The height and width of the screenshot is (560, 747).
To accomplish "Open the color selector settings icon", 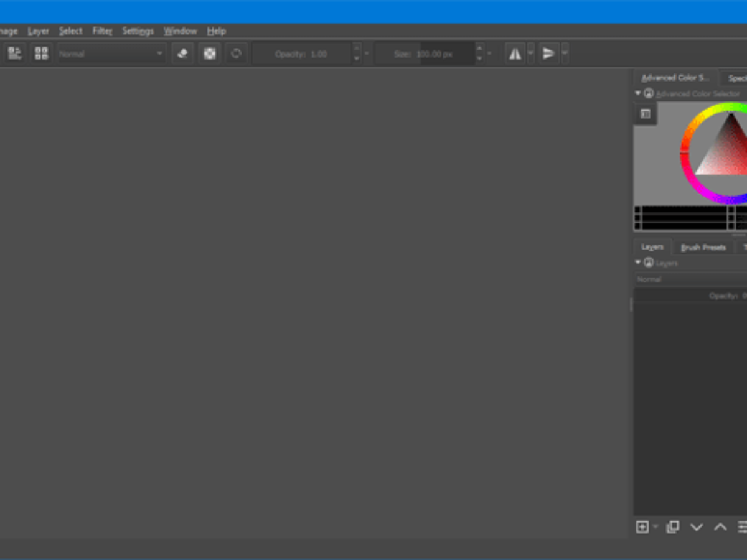I will tap(646, 114).
